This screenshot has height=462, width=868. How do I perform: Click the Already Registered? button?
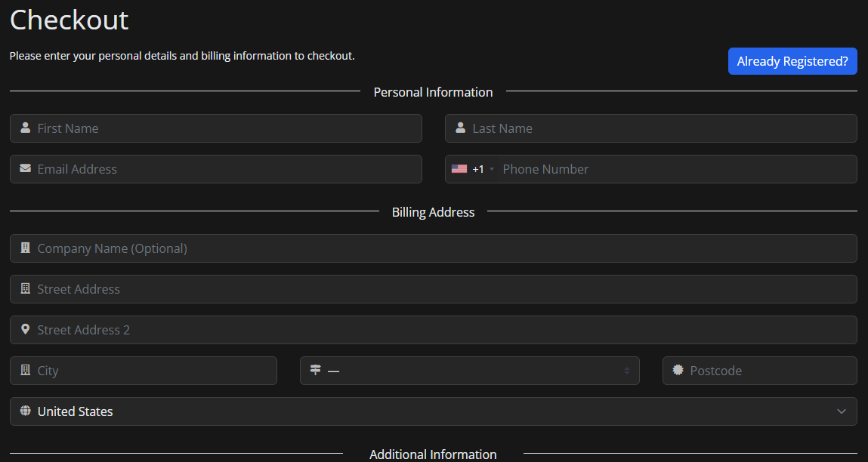[792, 62]
